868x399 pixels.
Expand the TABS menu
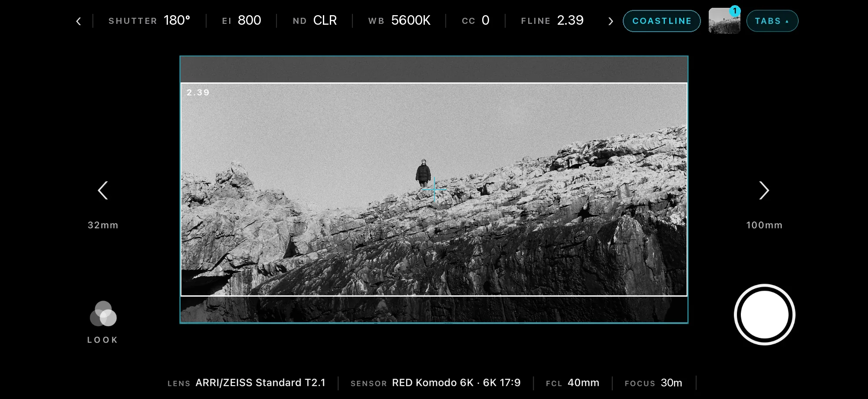(x=772, y=21)
